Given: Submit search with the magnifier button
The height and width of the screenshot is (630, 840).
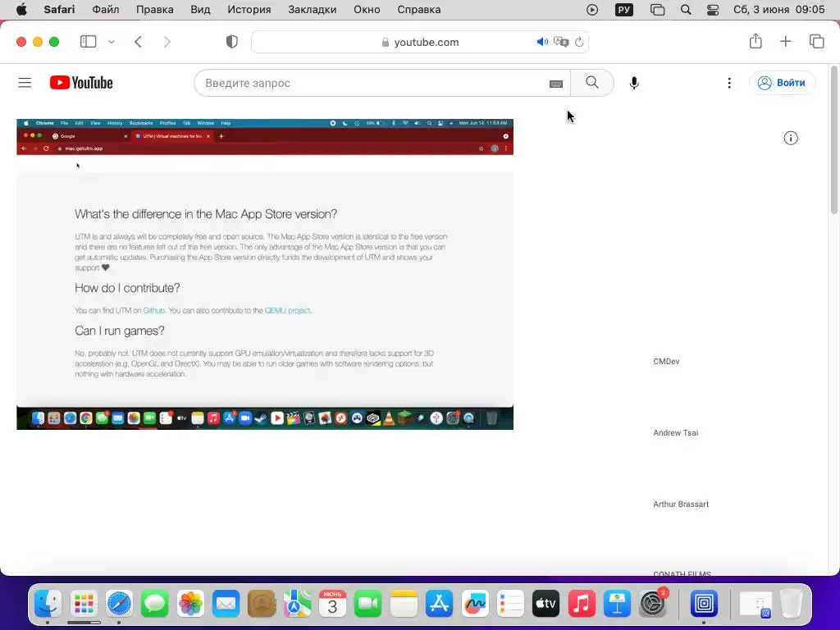Looking at the screenshot, I should click(592, 83).
